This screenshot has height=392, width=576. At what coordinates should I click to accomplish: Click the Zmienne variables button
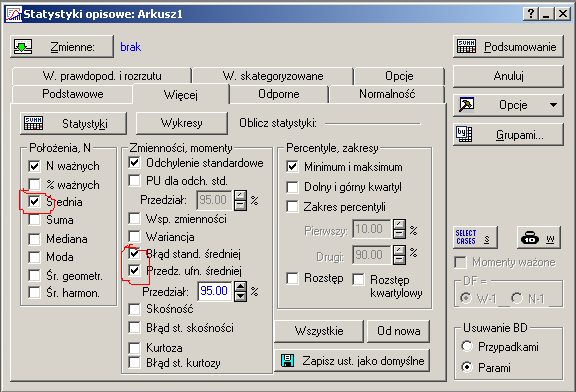62,47
